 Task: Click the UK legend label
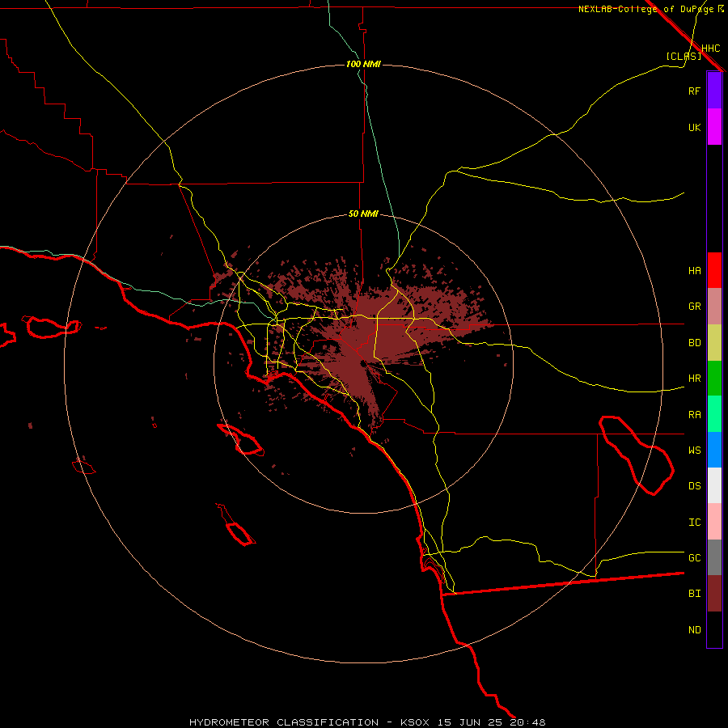694,127
